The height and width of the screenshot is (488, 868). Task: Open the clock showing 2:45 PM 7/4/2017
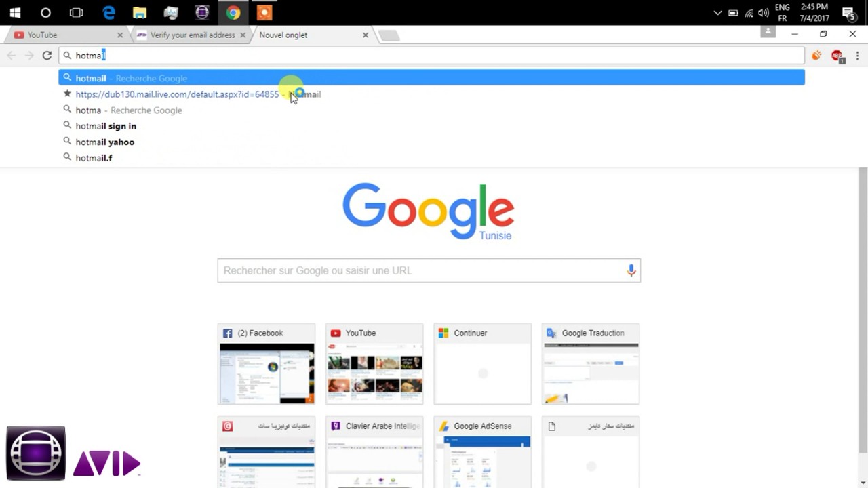[814, 13]
